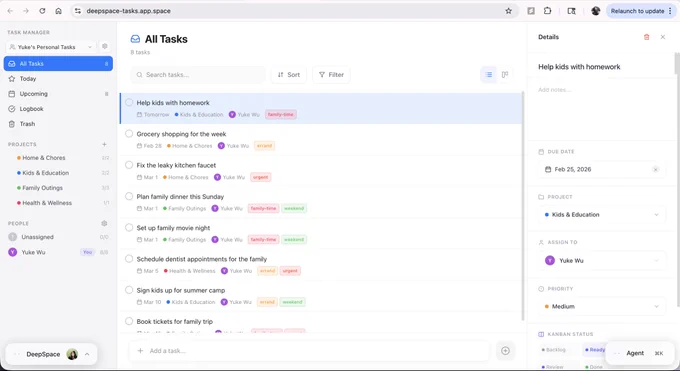Mark Set up family movie night done
680x371 pixels.
(129, 227)
